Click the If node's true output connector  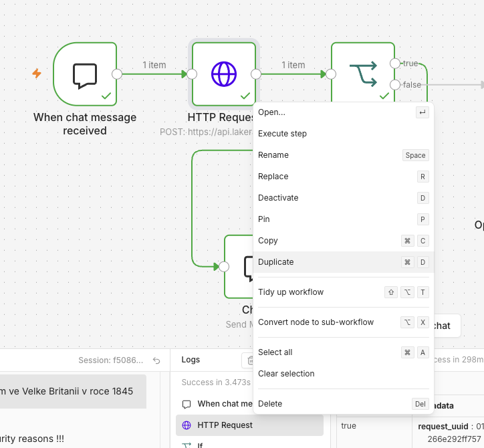(x=395, y=64)
